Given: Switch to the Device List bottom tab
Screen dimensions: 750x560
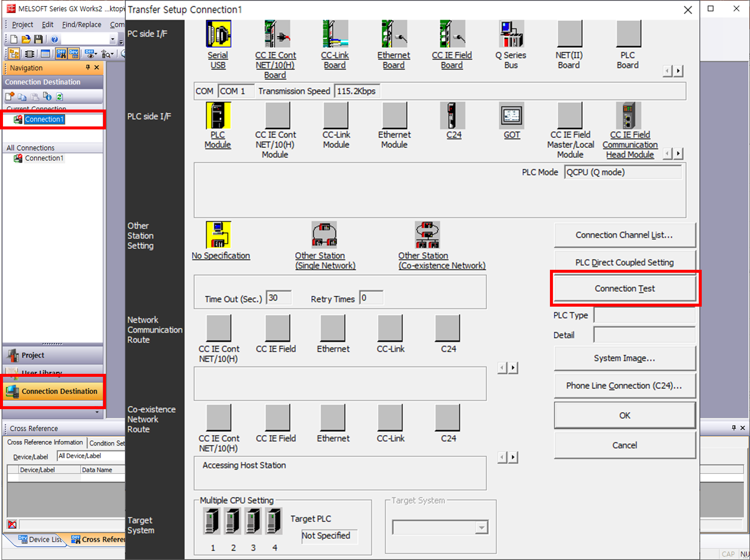Looking at the screenshot, I should point(39,540).
